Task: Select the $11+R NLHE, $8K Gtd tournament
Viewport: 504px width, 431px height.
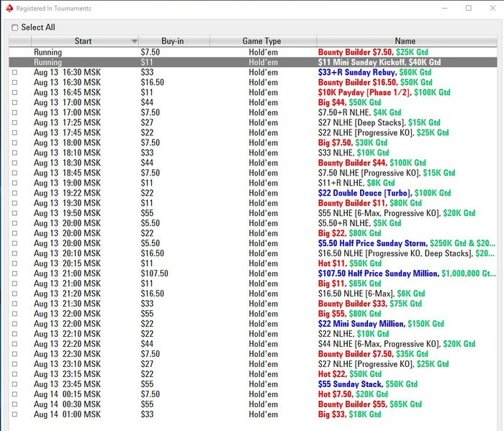Action: point(253,183)
